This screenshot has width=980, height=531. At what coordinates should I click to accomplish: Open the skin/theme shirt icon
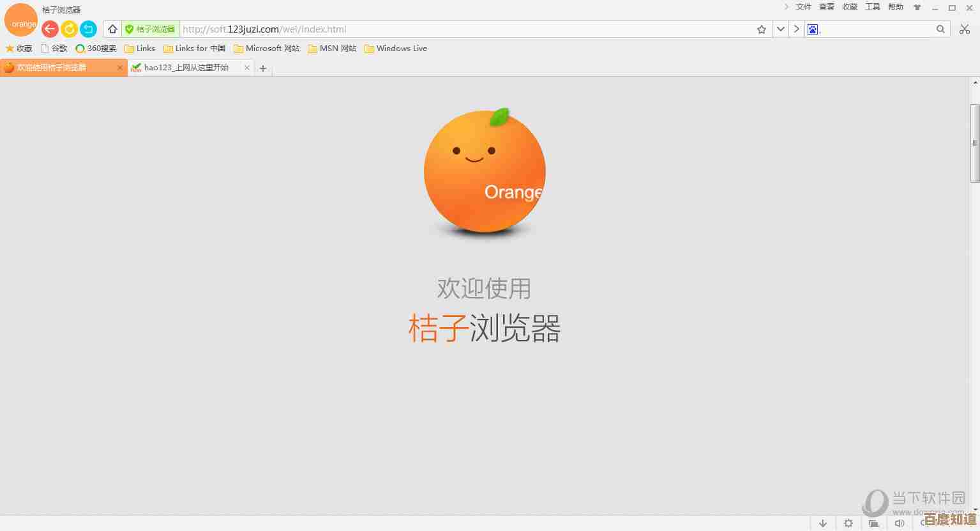pyautogui.click(x=917, y=7)
